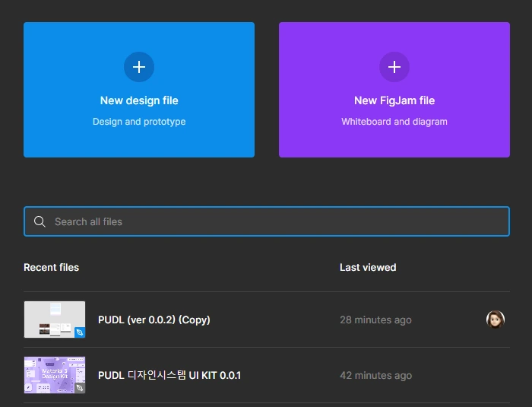Select file name PUDL (ver 0.0.2) (Copy)
This screenshot has height=407, width=532.
[154, 320]
